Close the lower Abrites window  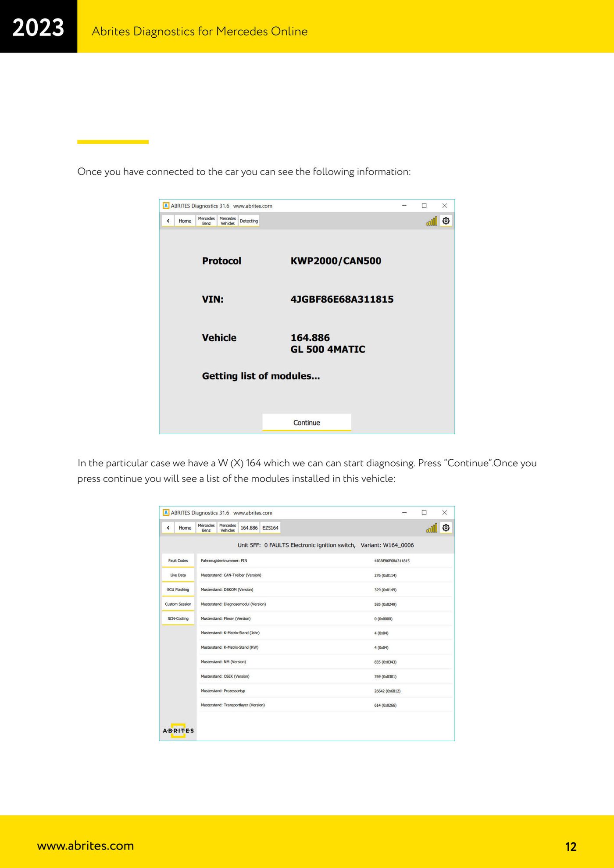tap(444, 513)
